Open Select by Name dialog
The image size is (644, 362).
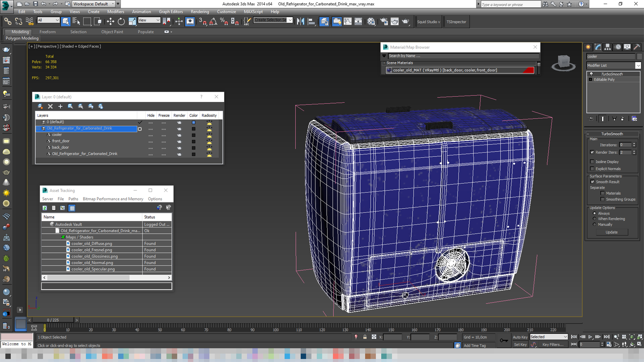76,22
